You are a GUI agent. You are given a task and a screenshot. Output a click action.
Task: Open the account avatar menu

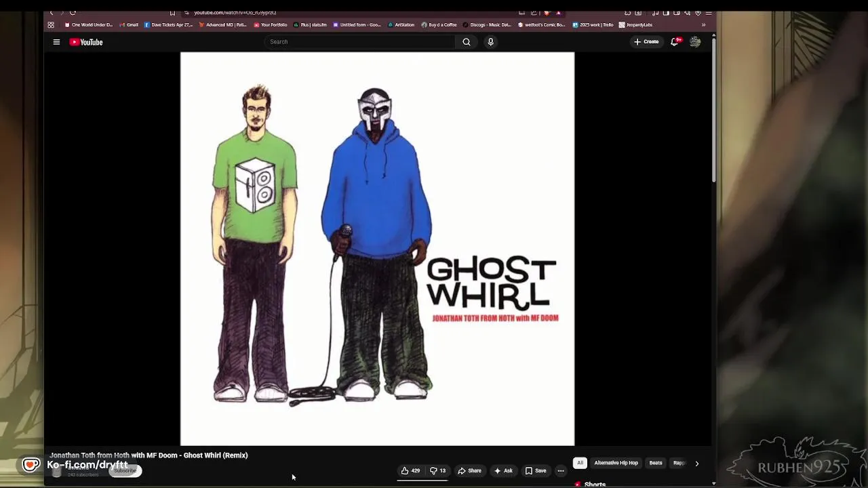(695, 42)
